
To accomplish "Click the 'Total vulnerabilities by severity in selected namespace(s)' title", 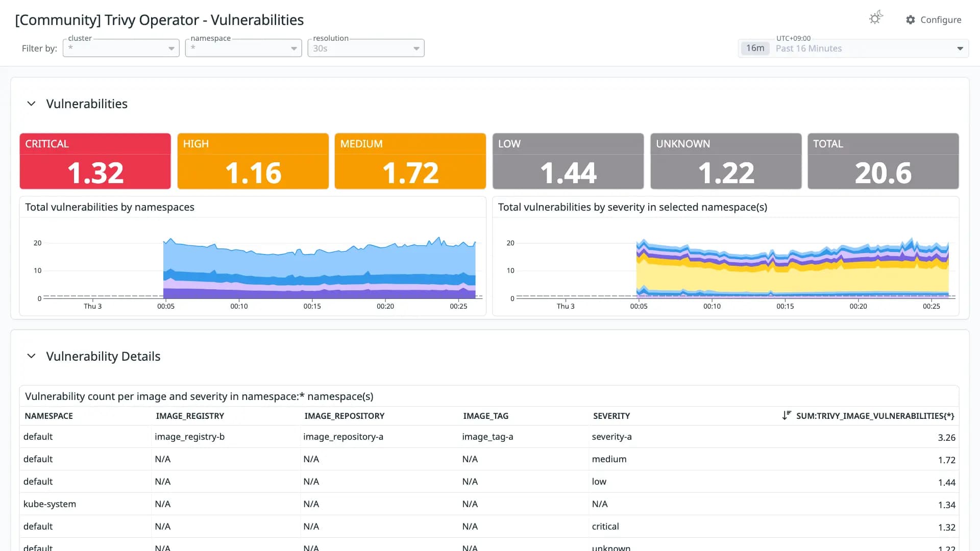I will point(632,207).
